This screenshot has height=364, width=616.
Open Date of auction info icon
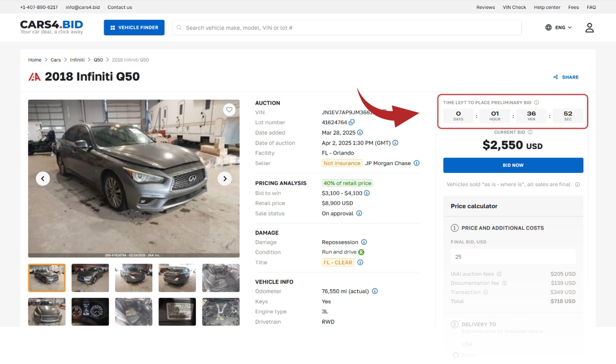pos(395,143)
